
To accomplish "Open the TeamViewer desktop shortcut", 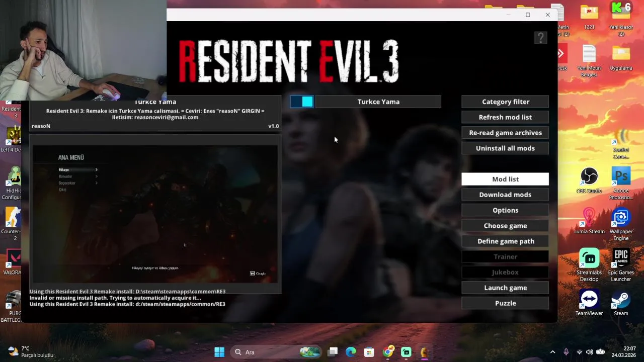I will (589, 302).
